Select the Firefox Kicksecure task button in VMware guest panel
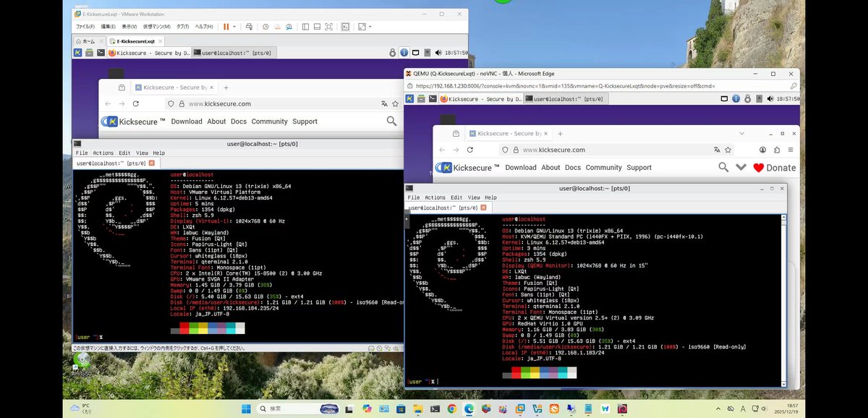Screen dimensions: 868x418 (x=148, y=53)
